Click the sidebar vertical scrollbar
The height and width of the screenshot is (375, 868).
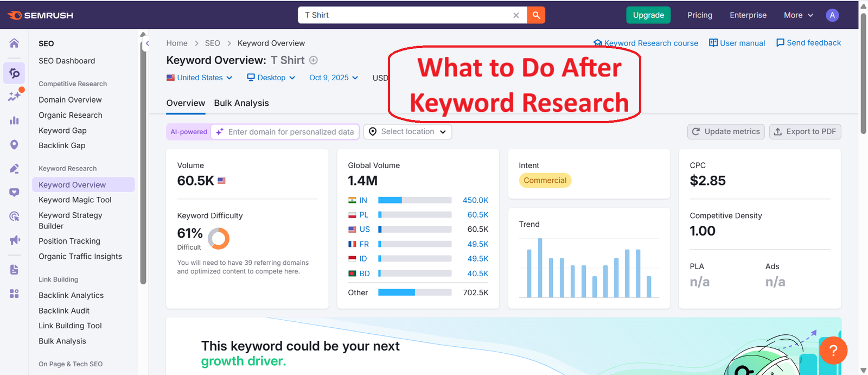tap(143, 163)
